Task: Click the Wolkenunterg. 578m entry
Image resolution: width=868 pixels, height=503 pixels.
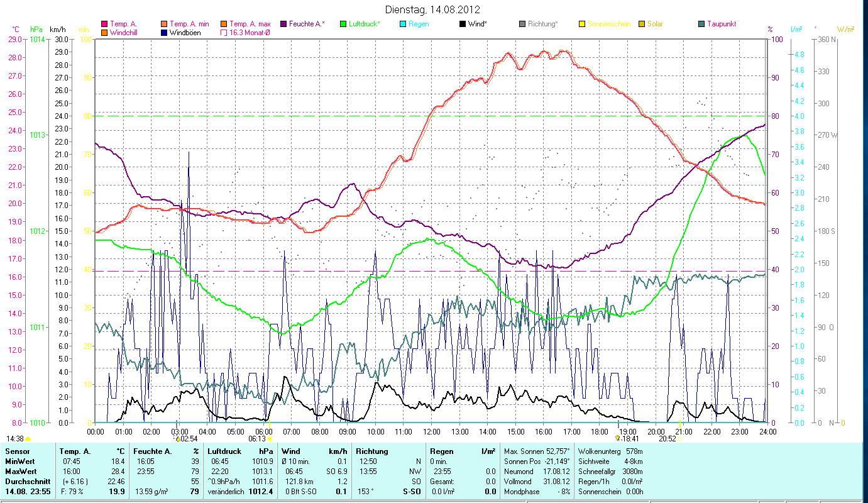Action: click(610, 451)
